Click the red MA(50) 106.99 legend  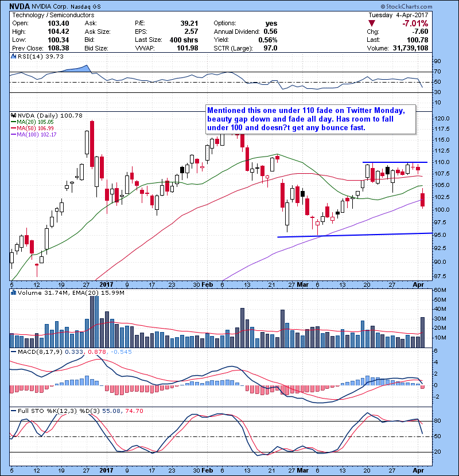32,128
